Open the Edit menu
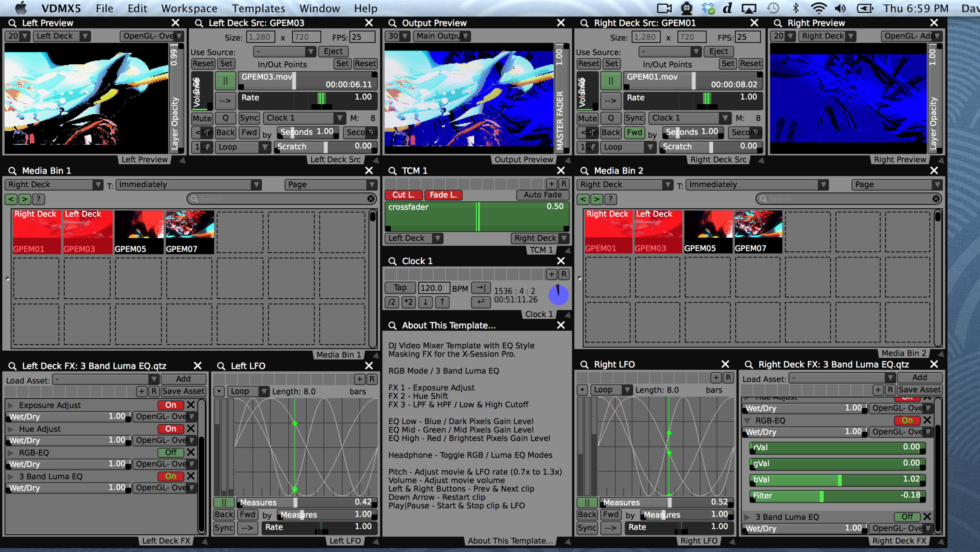Viewport: 980px width, 552px height. click(x=137, y=8)
